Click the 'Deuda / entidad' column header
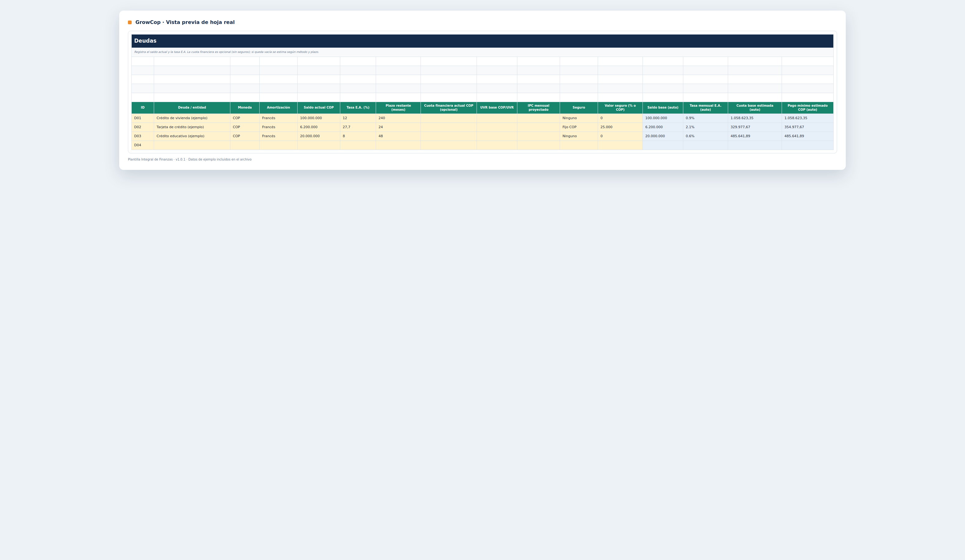 coord(192,108)
